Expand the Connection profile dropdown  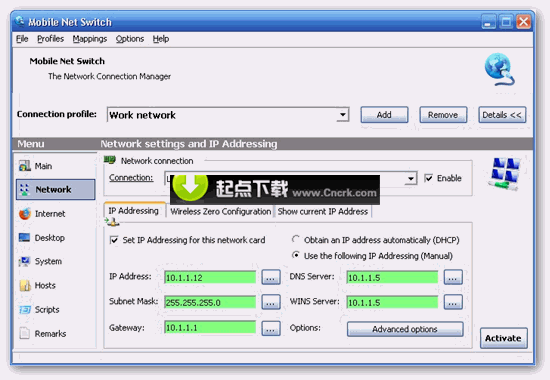[343, 115]
